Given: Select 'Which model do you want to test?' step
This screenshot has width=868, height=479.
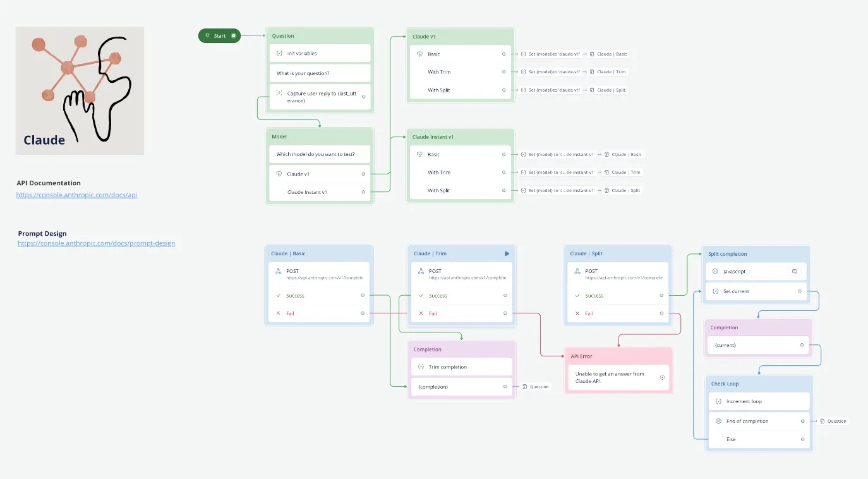Looking at the screenshot, I should tap(320, 154).
